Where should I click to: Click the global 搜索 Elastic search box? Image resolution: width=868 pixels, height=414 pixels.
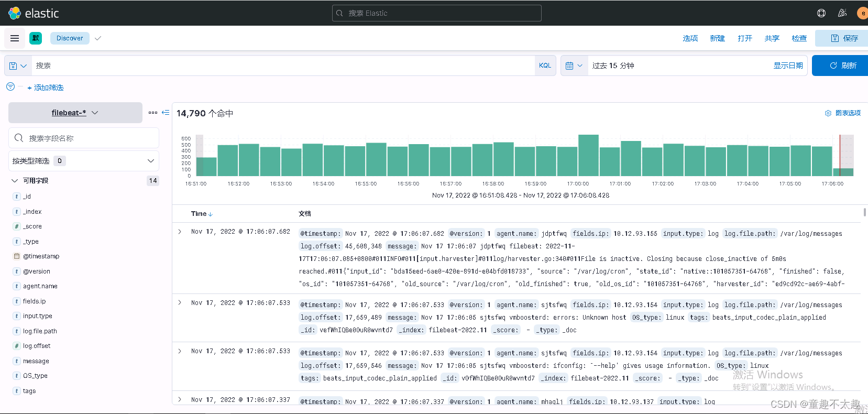pyautogui.click(x=437, y=13)
